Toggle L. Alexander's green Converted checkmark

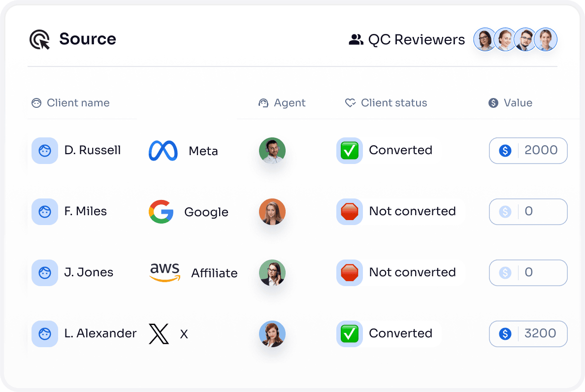pyautogui.click(x=350, y=334)
